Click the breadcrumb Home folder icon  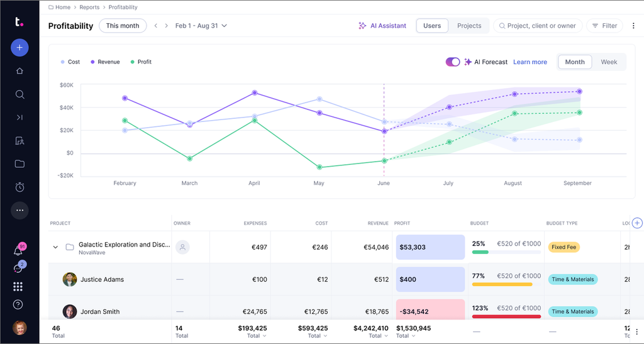click(51, 7)
